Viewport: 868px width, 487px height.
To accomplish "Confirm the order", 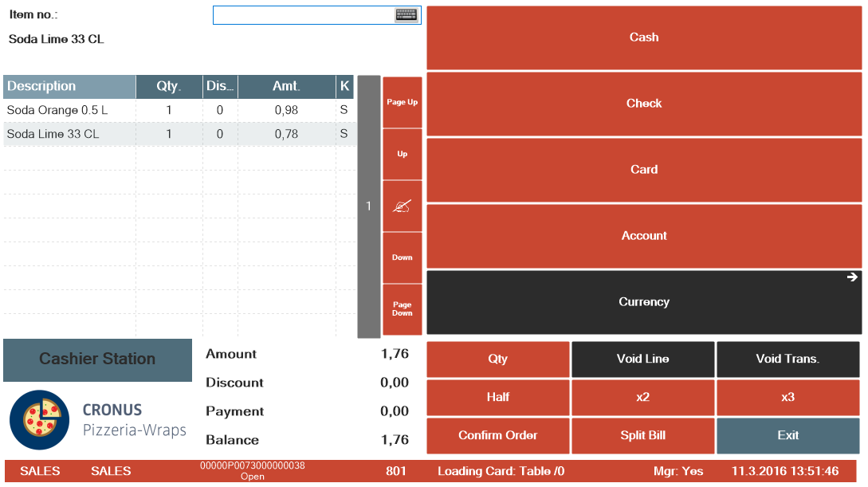I will coord(498,436).
